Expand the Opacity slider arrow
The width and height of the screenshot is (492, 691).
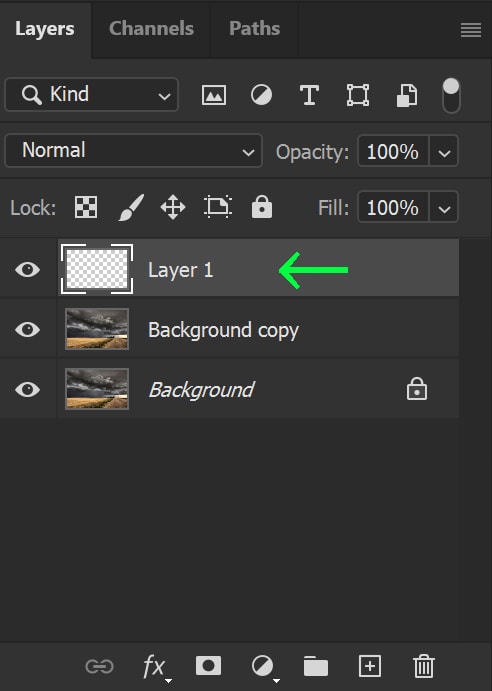[x=444, y=151]
